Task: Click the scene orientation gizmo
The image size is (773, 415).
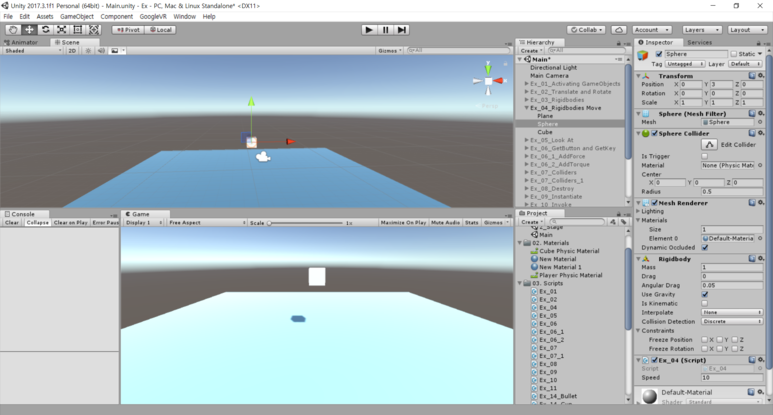Action: coord(488,81)
